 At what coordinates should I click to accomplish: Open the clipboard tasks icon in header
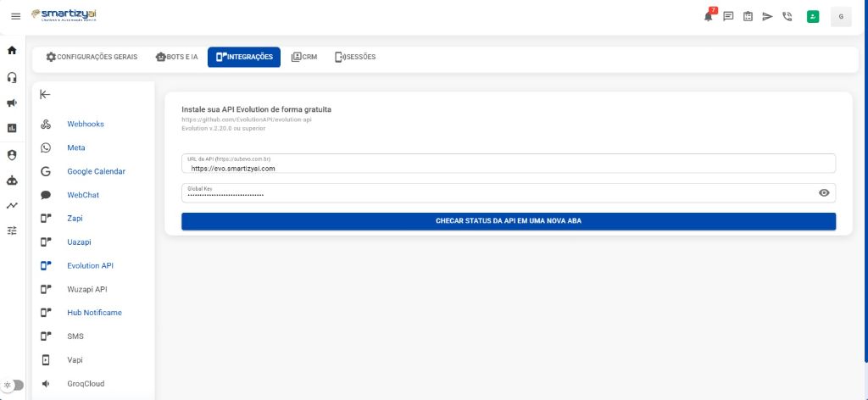point(748,17)
